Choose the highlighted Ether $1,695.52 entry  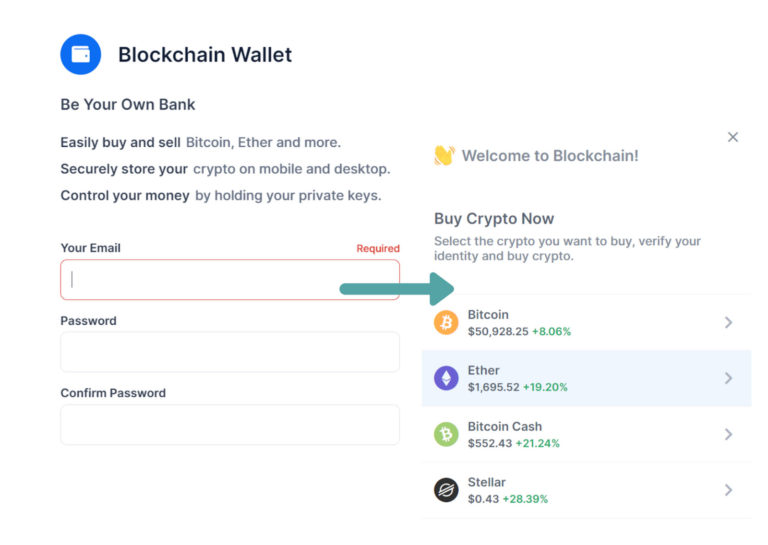586,378
